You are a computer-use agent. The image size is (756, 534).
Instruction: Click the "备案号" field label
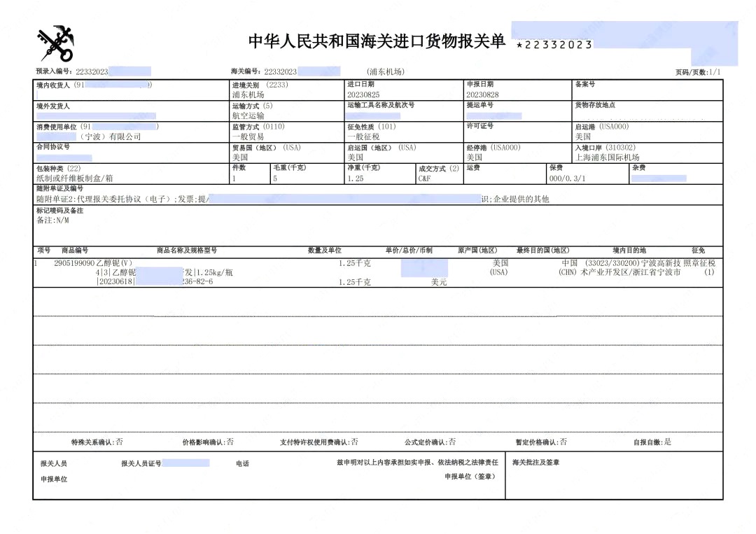coord(584,85)
